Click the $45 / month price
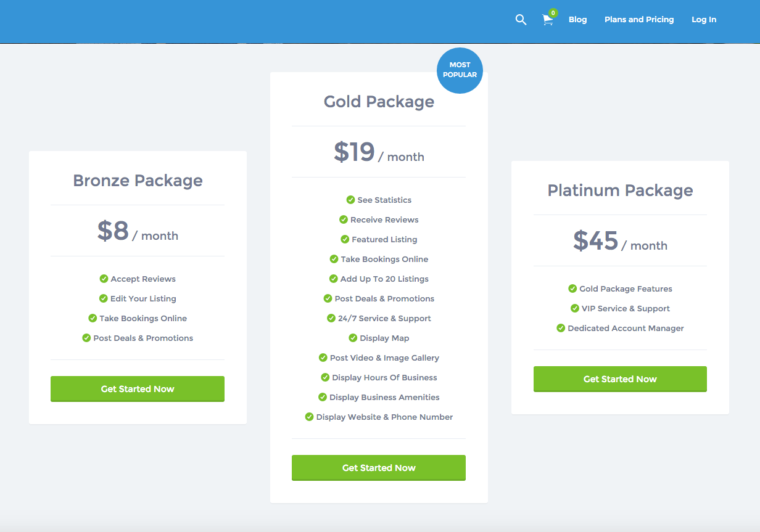The width and height of the screenshot is (760, 532). point(620,241)
